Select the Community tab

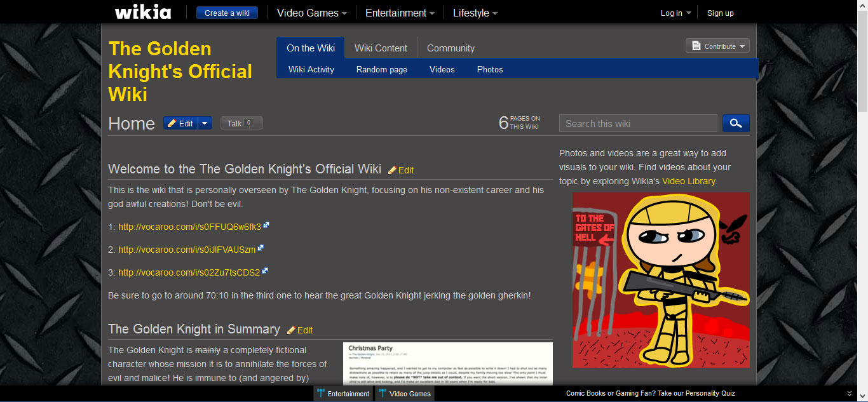point(451,48)
